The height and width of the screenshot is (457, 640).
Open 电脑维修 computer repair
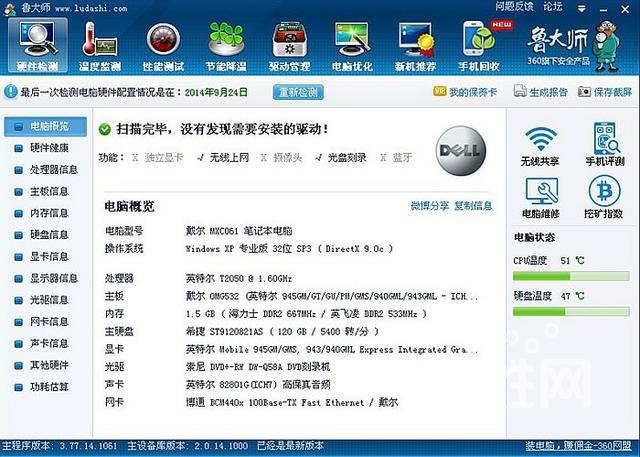click(541, 198)
